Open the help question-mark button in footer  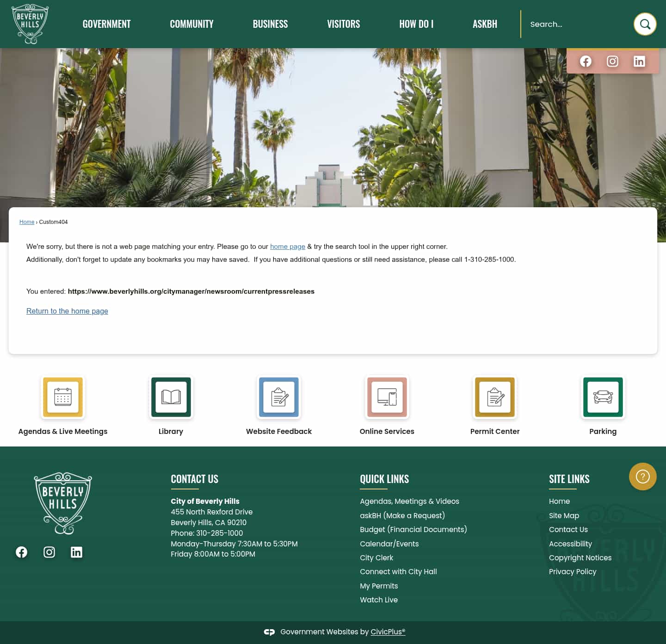(x=642, y=476)
